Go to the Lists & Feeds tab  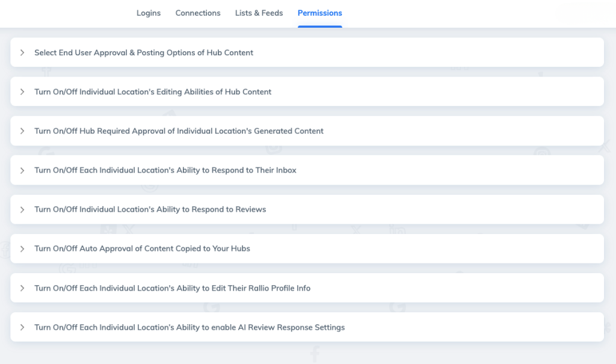click(259, 13)
